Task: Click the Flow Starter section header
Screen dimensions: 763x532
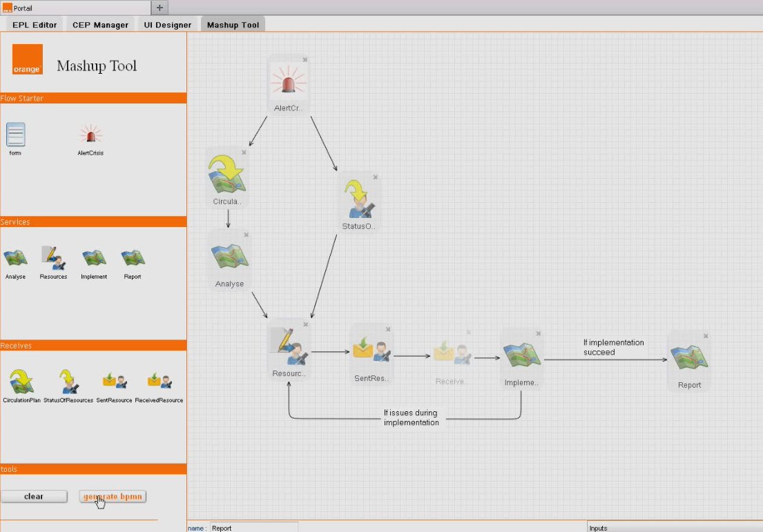Action: click(x=93, y=98)
